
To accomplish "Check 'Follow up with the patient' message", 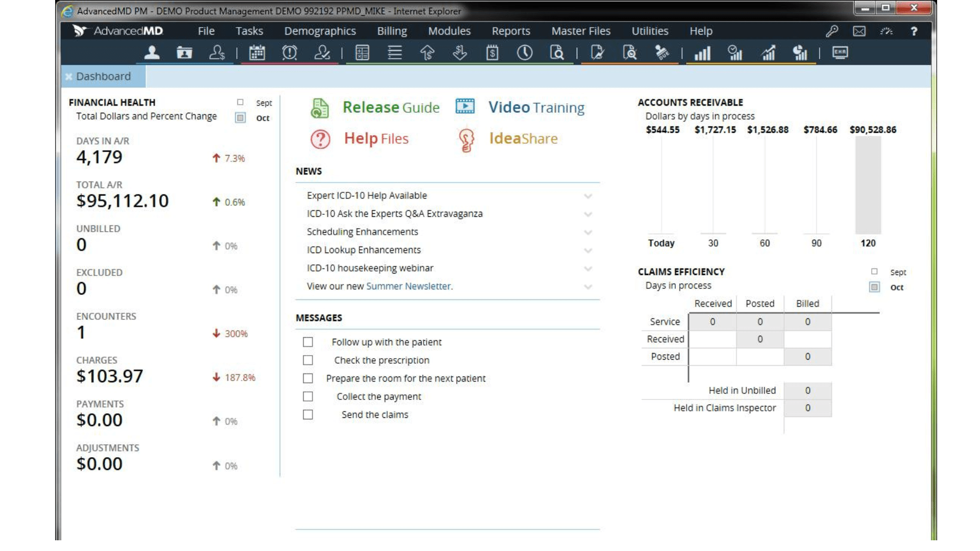I will tap(308, 342).
